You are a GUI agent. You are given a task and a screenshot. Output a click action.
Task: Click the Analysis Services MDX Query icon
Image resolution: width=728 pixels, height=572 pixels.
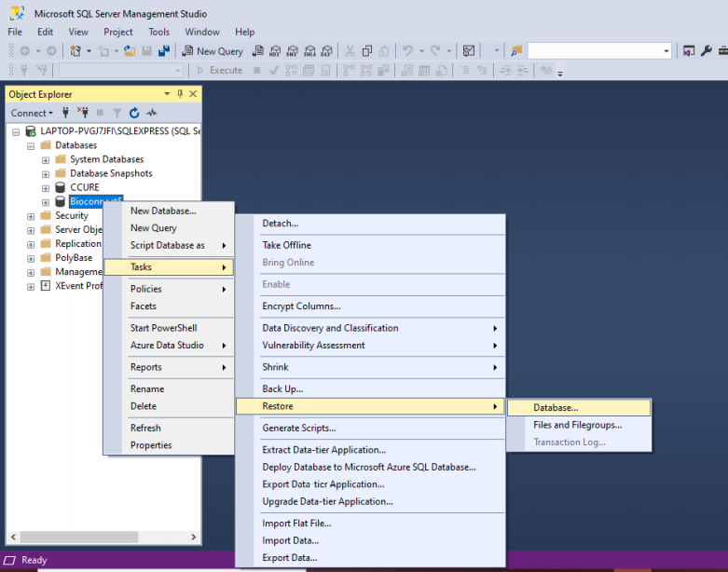[275, 51]
